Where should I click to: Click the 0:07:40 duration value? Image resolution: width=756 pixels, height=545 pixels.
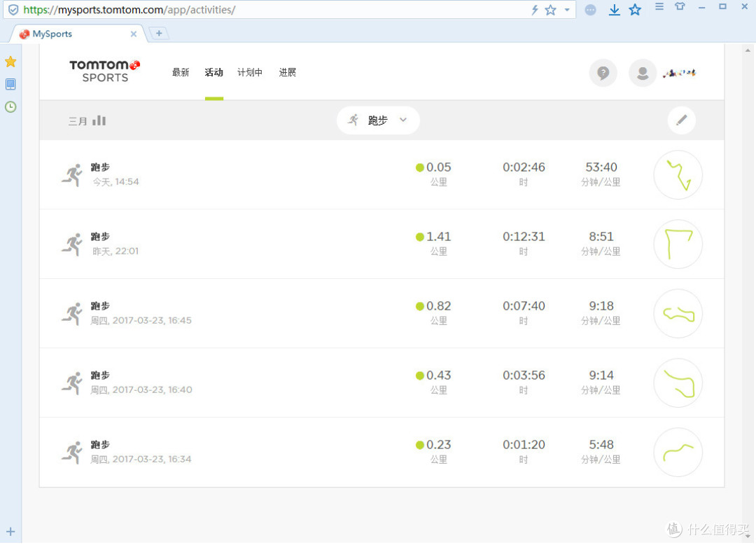tap(524, 306)
